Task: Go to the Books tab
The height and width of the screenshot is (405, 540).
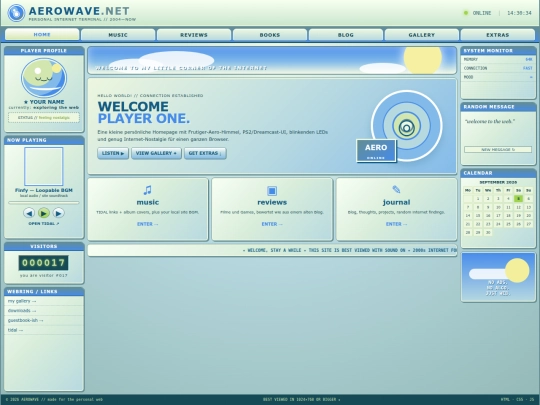Action: pos(270,35)
